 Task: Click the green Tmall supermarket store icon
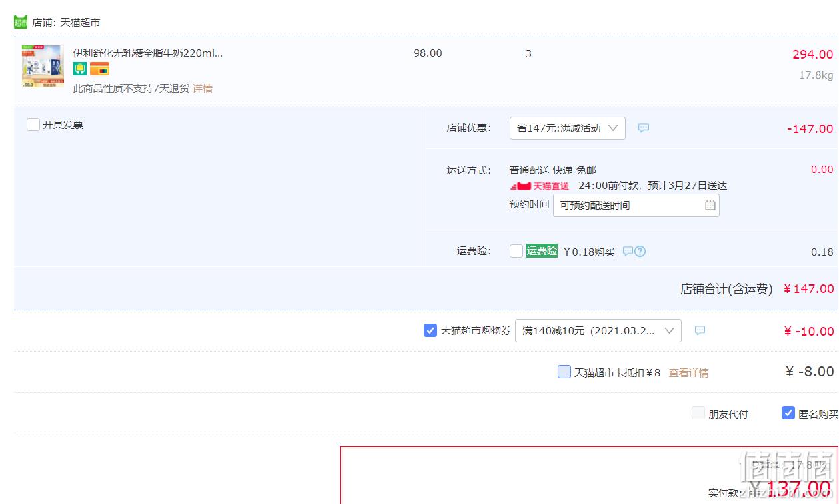coord(21,22)
